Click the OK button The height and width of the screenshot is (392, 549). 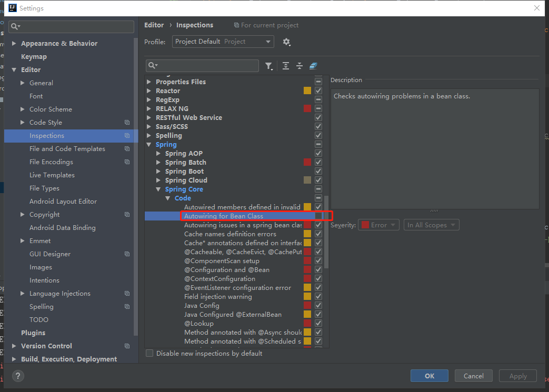(430, 376)
